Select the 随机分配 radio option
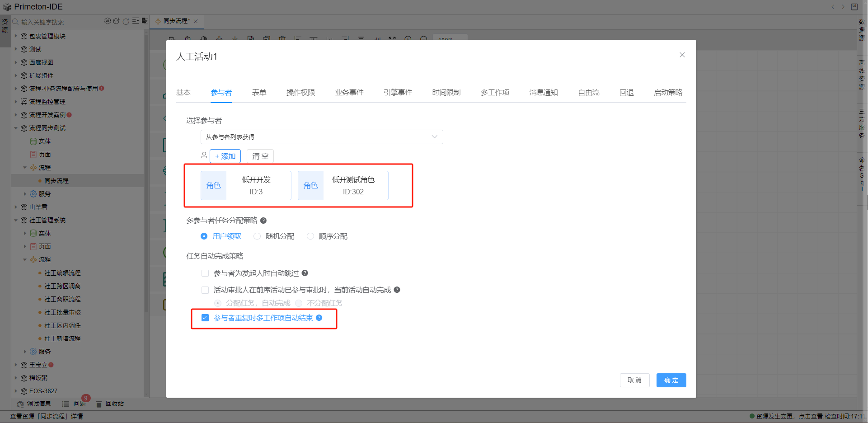 tap(257, 236)
